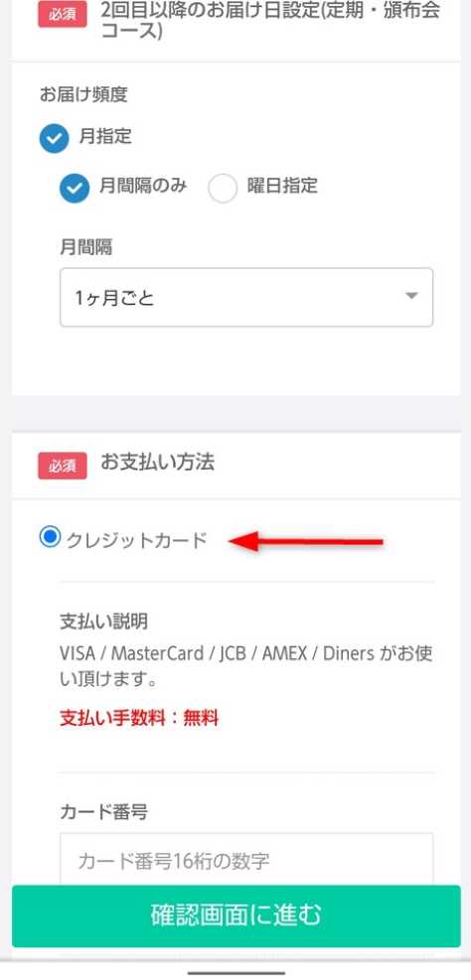The image size is (471, 980).
Task: Toggle the 月指定 blue checkmark icon
Action: tap(54, 138)
